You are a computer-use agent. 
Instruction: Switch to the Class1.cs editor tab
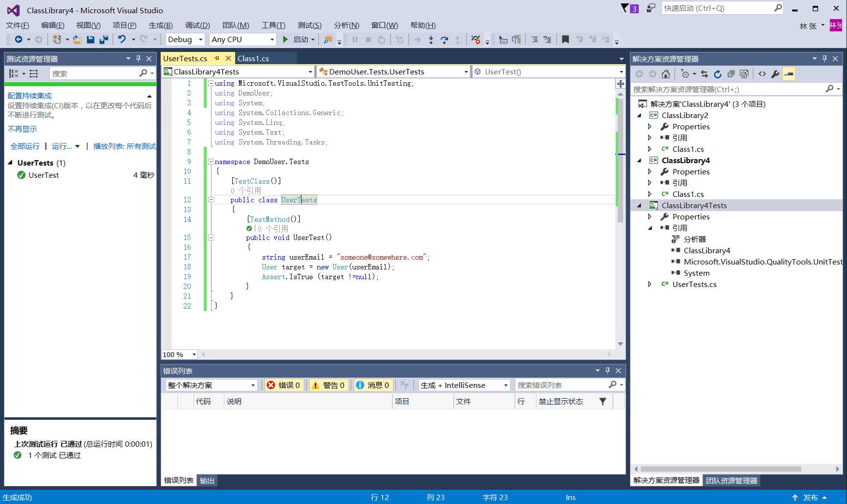pos(253,59)
